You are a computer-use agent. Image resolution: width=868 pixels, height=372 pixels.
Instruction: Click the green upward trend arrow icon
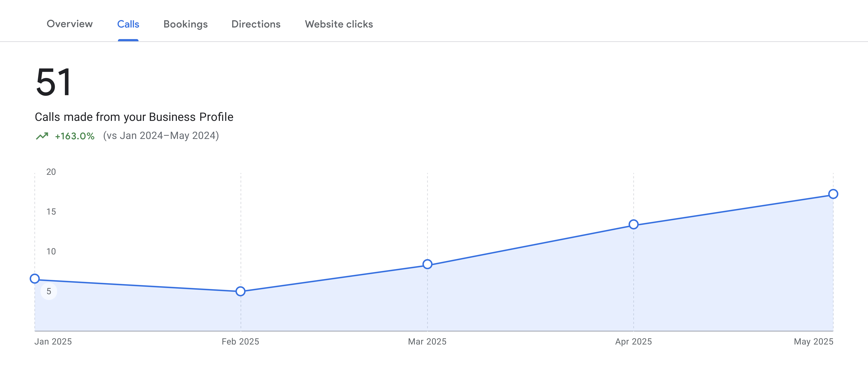click(42, 136)
